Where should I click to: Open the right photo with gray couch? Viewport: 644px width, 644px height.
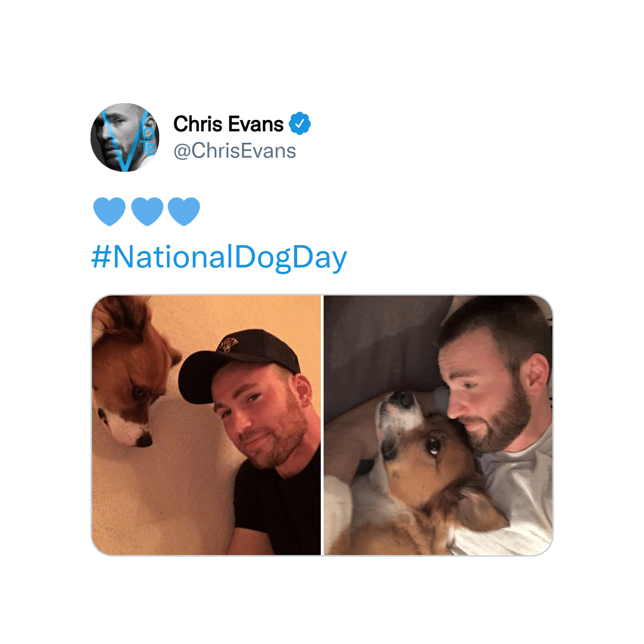pos(438,425)
